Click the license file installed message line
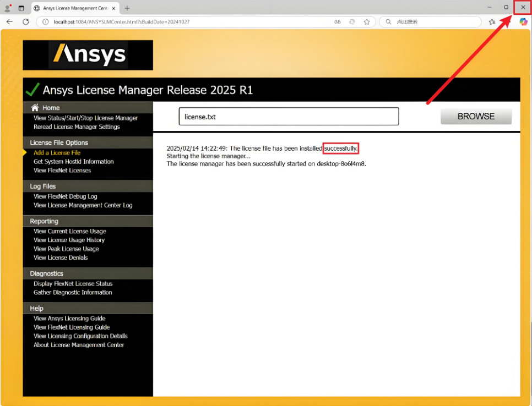This screenshot has height=406, width=532. click(262, 149)
